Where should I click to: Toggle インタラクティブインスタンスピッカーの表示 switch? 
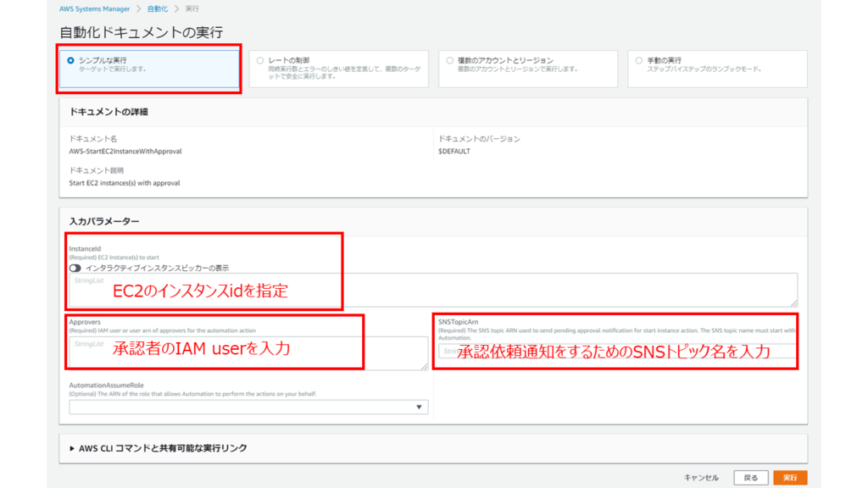75,268
